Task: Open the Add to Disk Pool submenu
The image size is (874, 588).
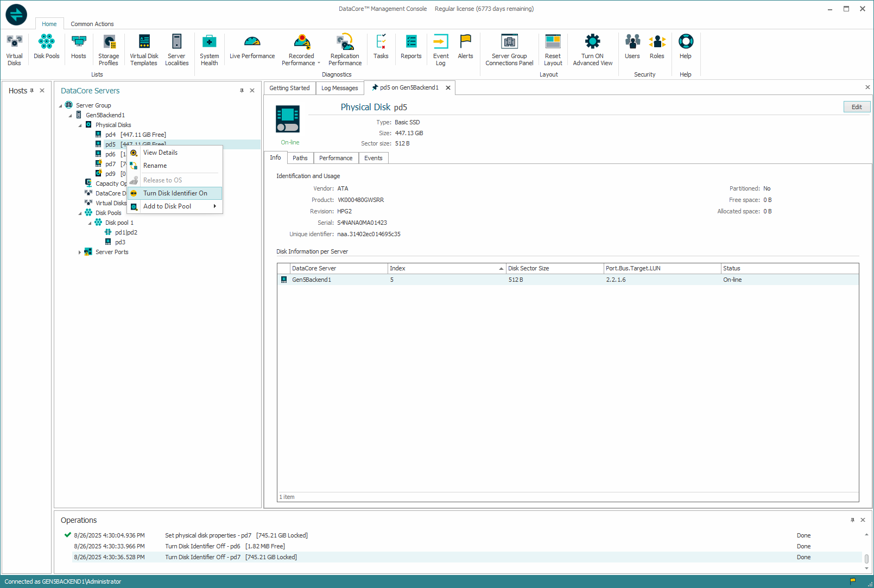Action: 175,206
